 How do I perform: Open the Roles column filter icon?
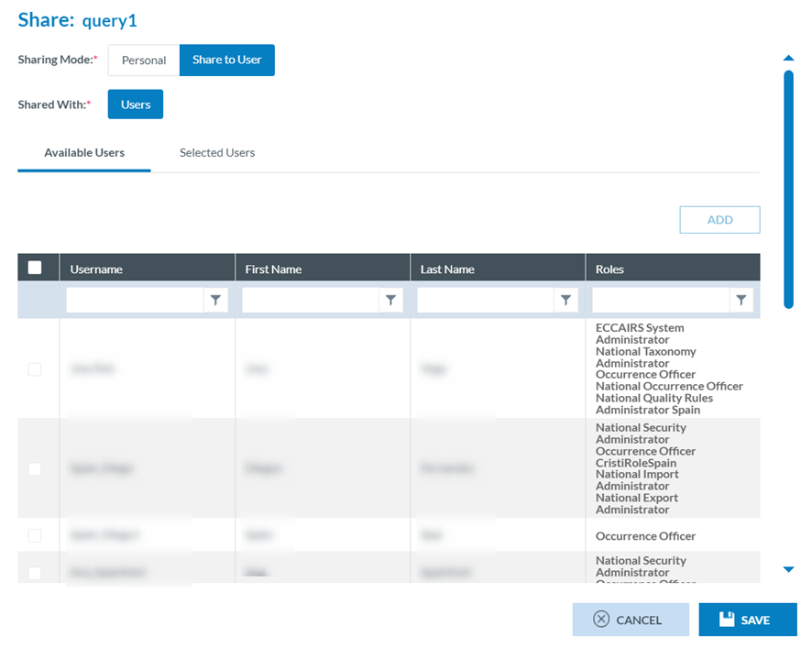pos(741,300)
